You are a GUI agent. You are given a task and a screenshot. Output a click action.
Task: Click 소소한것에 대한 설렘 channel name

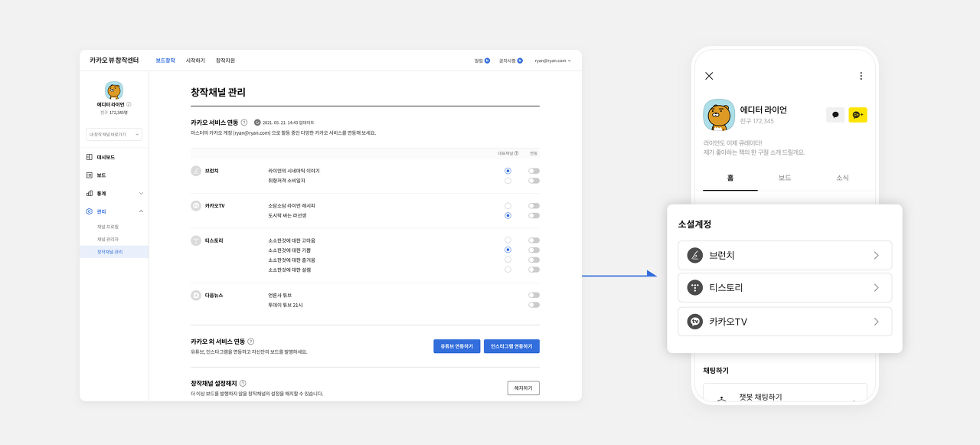point(291,270)
